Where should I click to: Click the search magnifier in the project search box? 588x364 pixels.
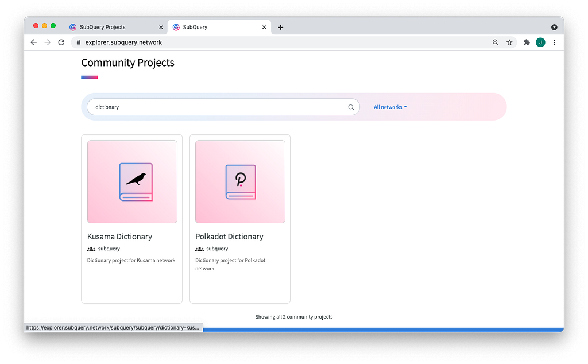click(x=351, y=107)
